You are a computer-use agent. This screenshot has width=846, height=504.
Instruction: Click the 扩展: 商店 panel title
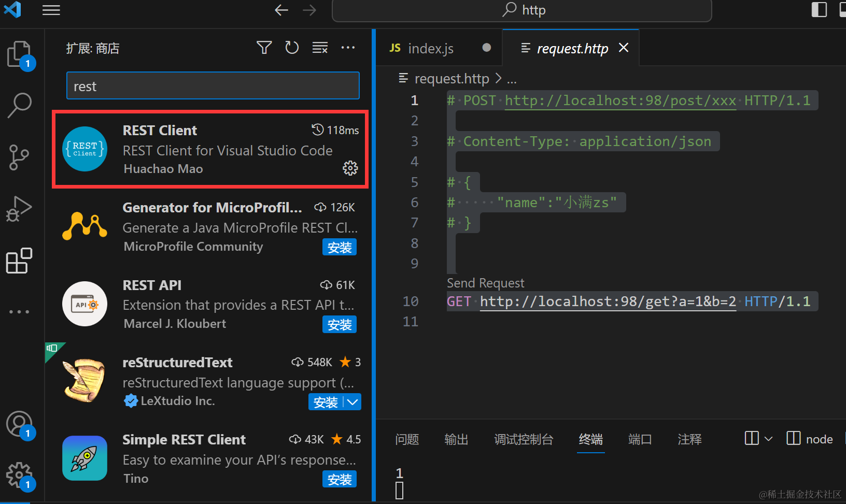point(93,48)
